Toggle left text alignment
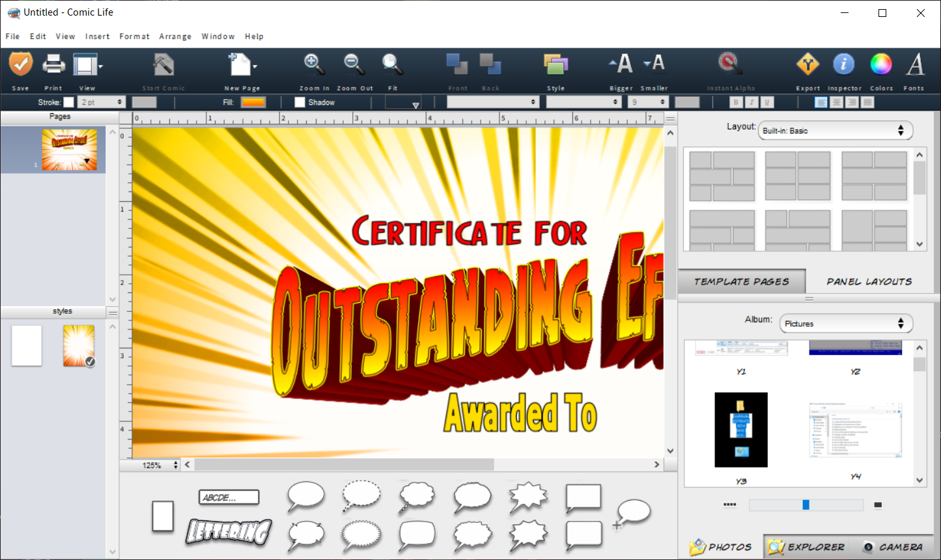This screenshot has height=560, width=941. pos(821,102)
